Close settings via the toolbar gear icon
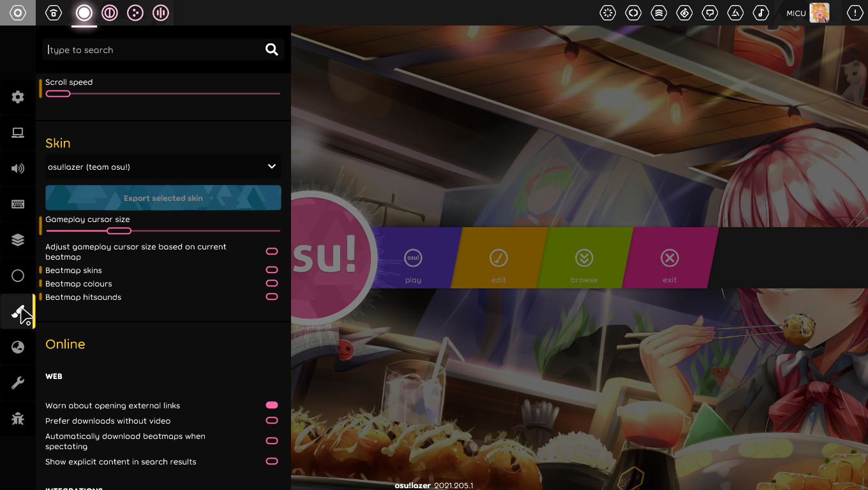The width and height of the screenshot is (868, 490). coord(18,13)
